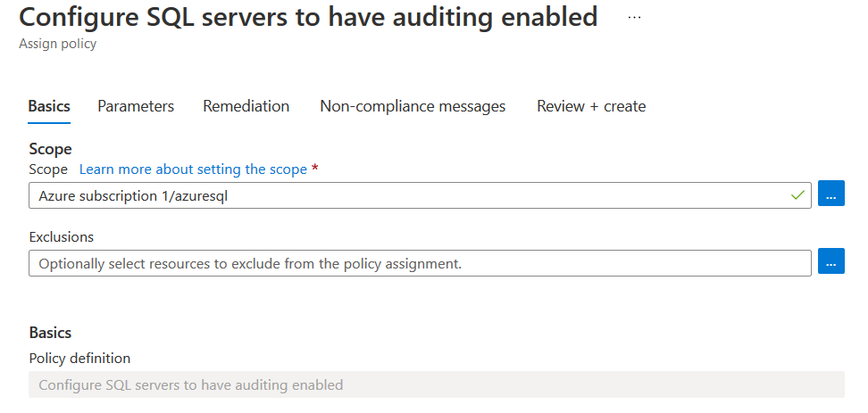
Task: Click the bold Scope section heading
Action: (x=50, y=148)
